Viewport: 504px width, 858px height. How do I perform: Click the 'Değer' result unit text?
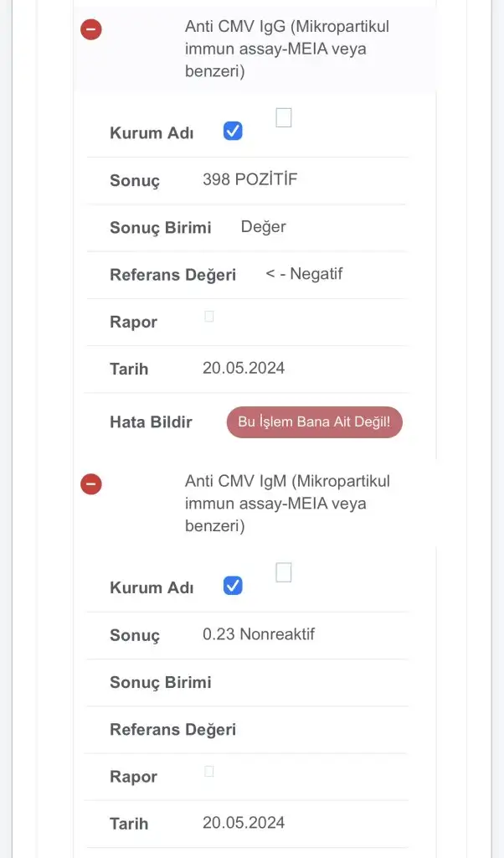pos(263,227)
